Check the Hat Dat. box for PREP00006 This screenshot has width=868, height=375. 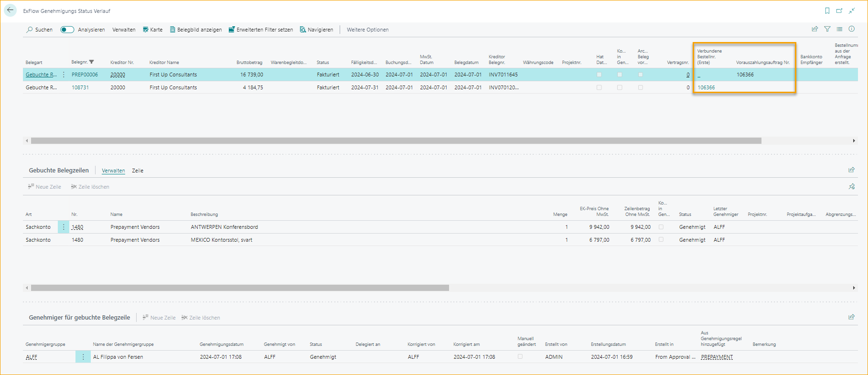coord(599,75)
